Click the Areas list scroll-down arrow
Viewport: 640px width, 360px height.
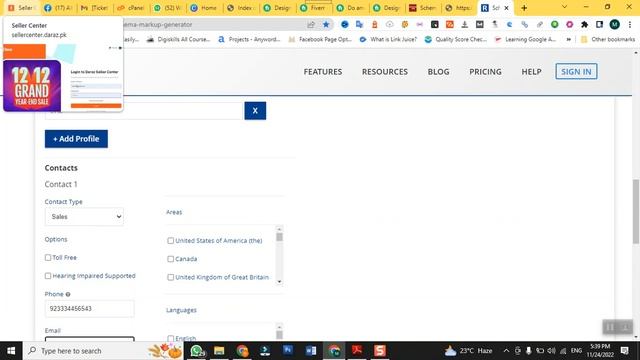pyautogui.click(x=279, y=282)
